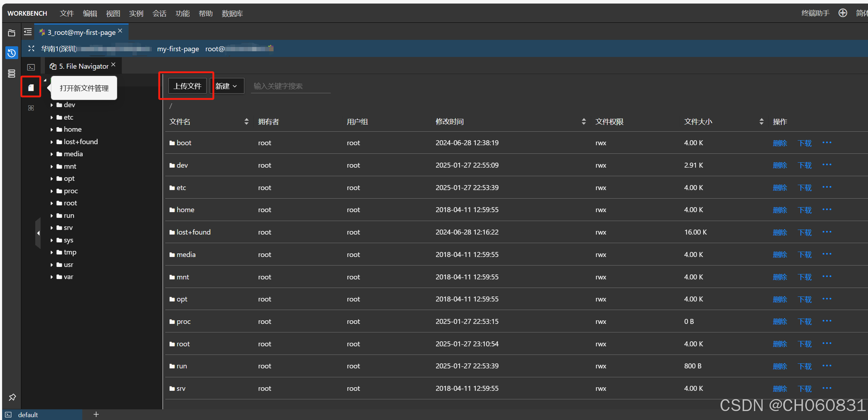Open the 新建 dropdown
The image size is (868, 420).
coord(227,86)
